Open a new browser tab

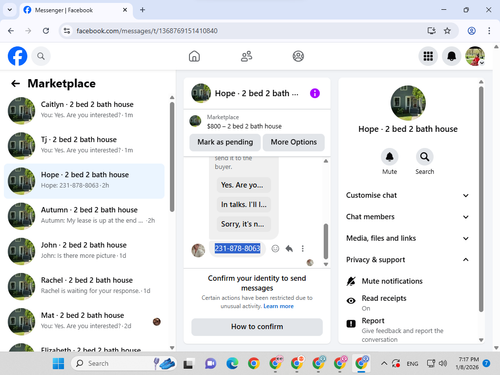pyautogui.click(x=142, y=10)
